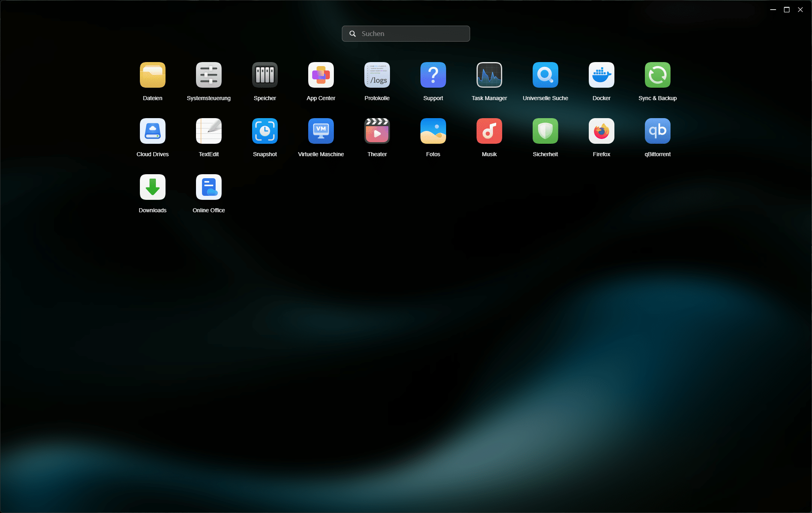Launch qBittorrent
The height and width of the screenshot is (513, 812).
pyautogui.click(x=657, y=131)
